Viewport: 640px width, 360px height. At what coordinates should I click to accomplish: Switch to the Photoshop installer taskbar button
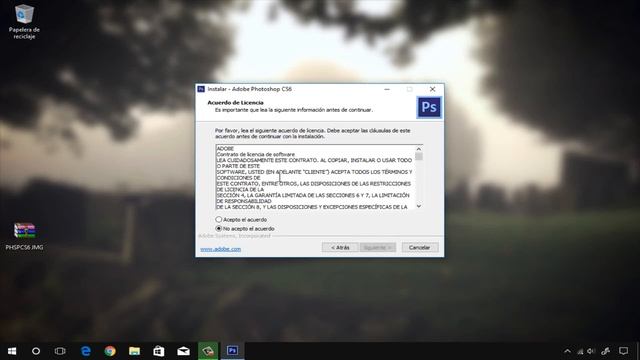coord(232,351)
